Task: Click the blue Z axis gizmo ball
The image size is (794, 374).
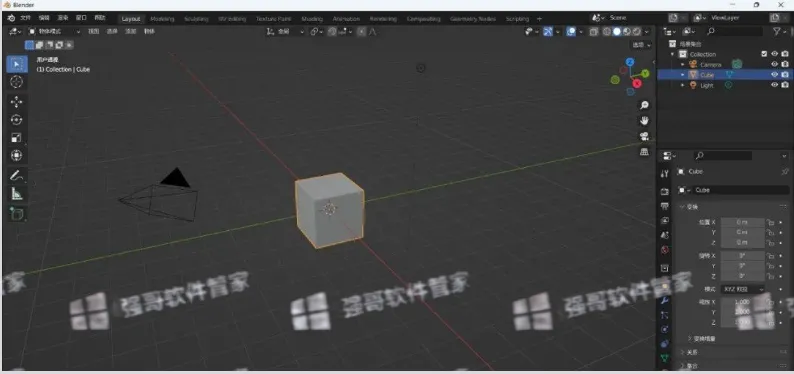Action: (x=630, y=62)
